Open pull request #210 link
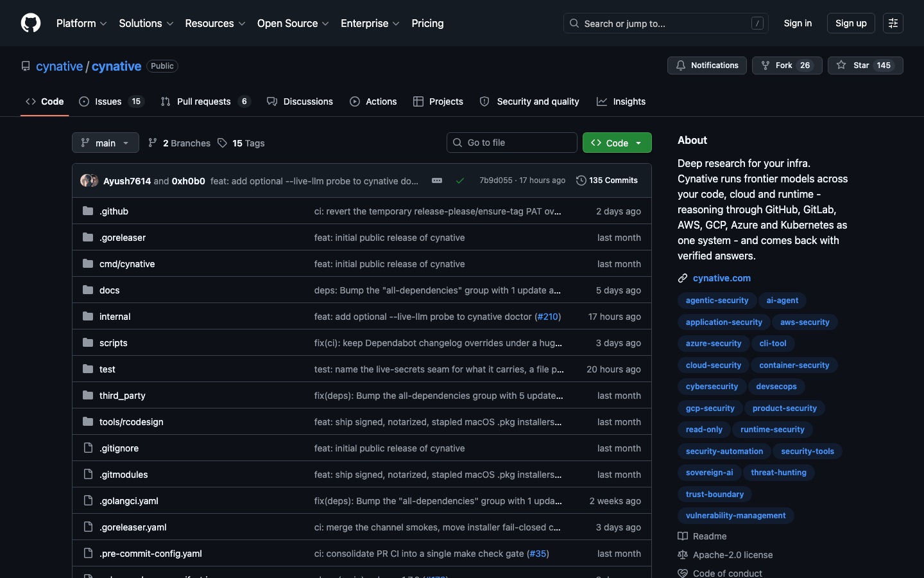This screenshot has width=924, height=578. click(547, 317)
